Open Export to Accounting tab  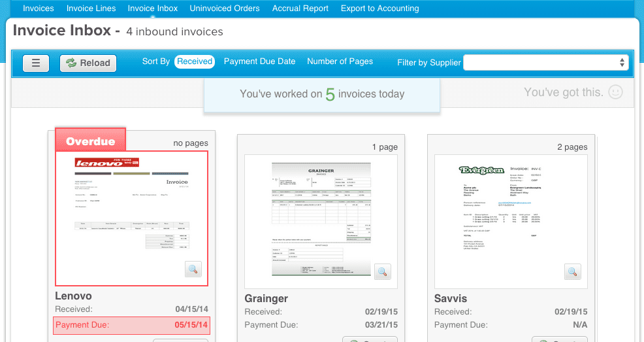tap(380, 9)
